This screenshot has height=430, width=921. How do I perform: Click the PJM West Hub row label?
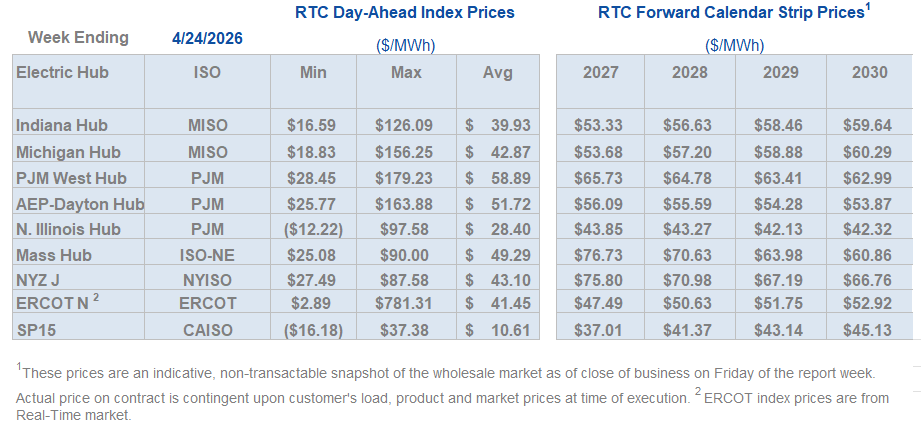click(x=68, y=177)
